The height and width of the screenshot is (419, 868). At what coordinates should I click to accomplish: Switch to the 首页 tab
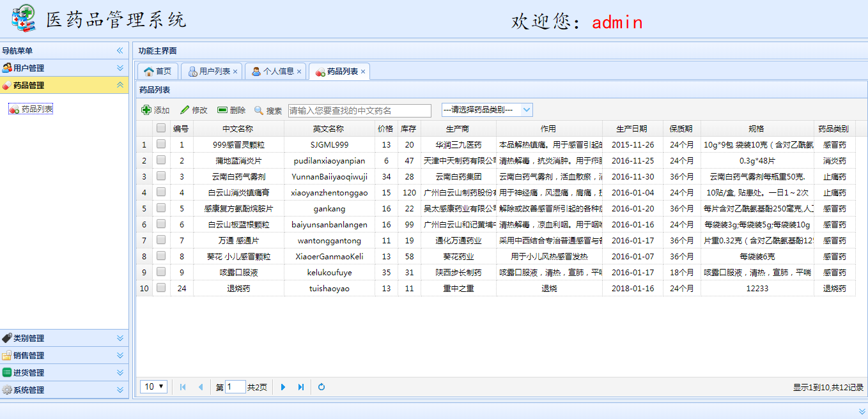pos(158,72)
